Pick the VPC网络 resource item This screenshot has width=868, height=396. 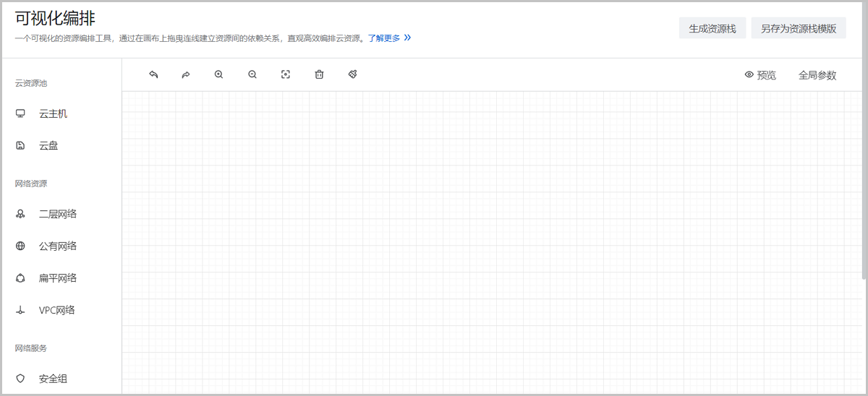[56, 310]
